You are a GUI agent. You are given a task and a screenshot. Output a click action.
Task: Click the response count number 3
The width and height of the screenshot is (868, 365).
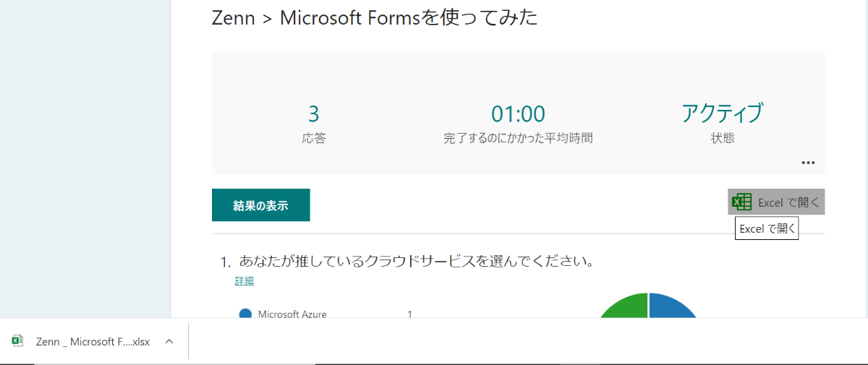coord(313,114)
